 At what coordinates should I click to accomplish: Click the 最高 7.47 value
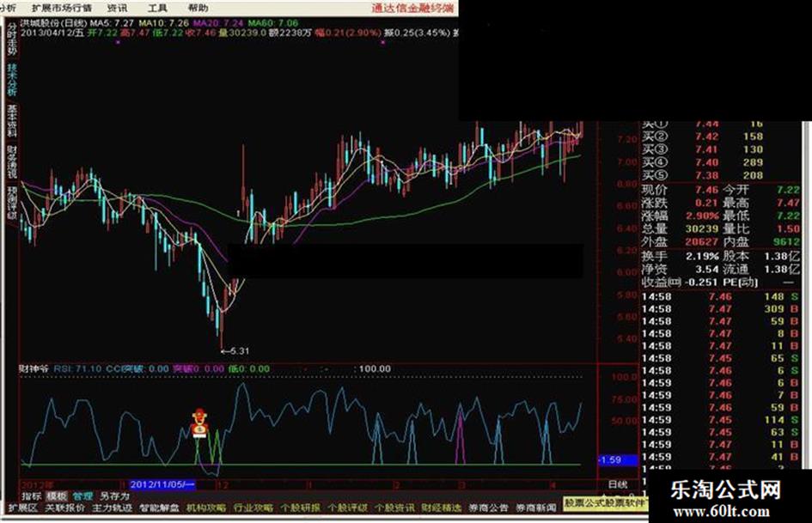tap(788, 203)
